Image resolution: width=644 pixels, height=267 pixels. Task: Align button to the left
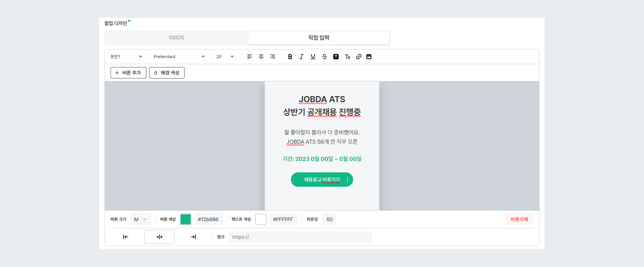click(126, 237)
